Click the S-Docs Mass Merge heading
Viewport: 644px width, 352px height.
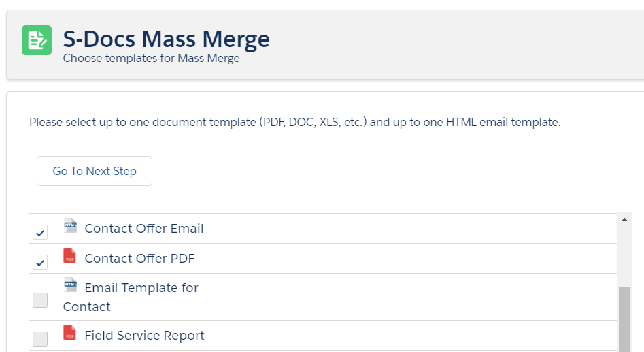pyautogui.click(x=167, y=39)
